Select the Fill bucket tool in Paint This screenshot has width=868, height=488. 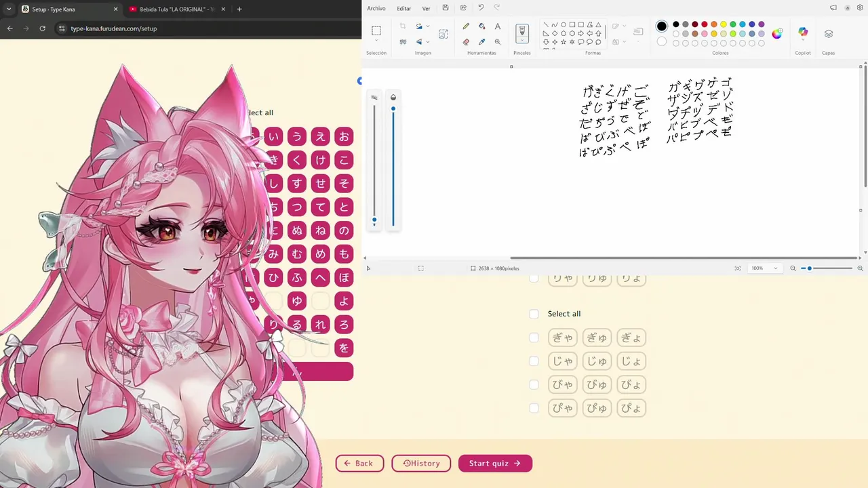click(x=481, y=26)
